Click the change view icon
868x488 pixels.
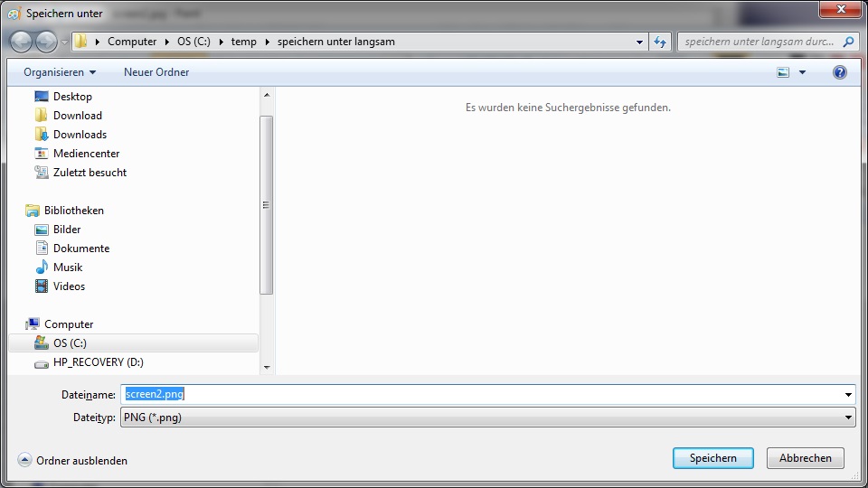[783, 72]
